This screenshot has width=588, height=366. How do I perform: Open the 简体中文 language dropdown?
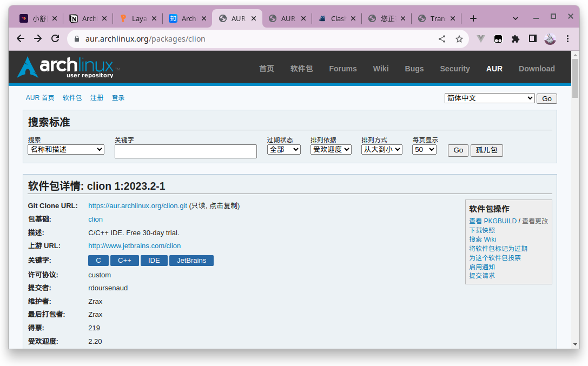pyautogui.click(x=490, y=98)
